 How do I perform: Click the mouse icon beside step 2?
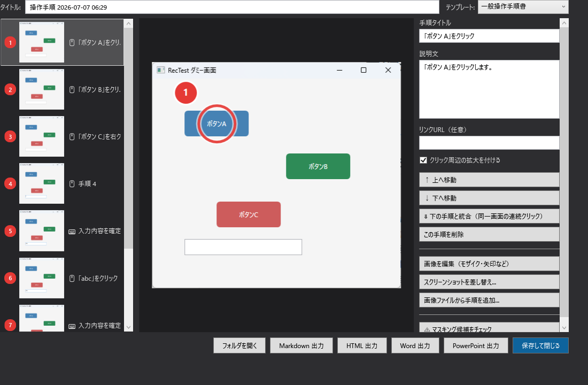[72, 90]
